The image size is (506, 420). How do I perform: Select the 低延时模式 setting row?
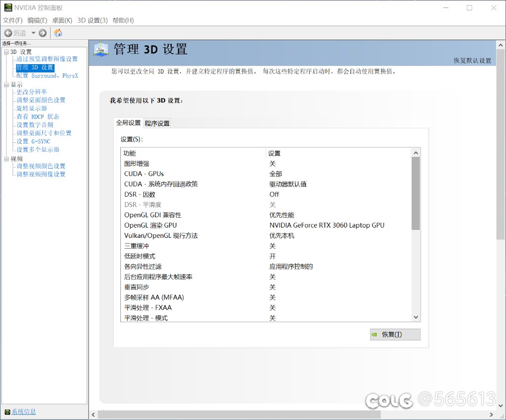(266, 257)
